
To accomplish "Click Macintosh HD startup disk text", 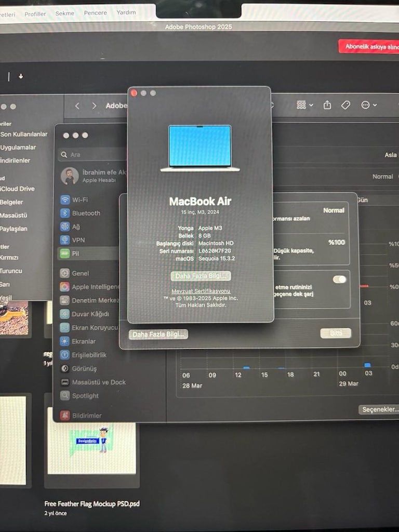I will click(216, 243).
